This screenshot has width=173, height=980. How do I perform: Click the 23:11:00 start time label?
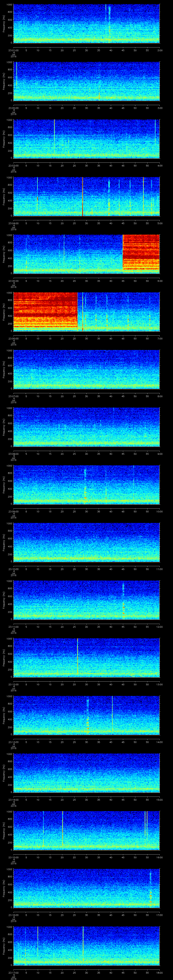click(13, 627)
